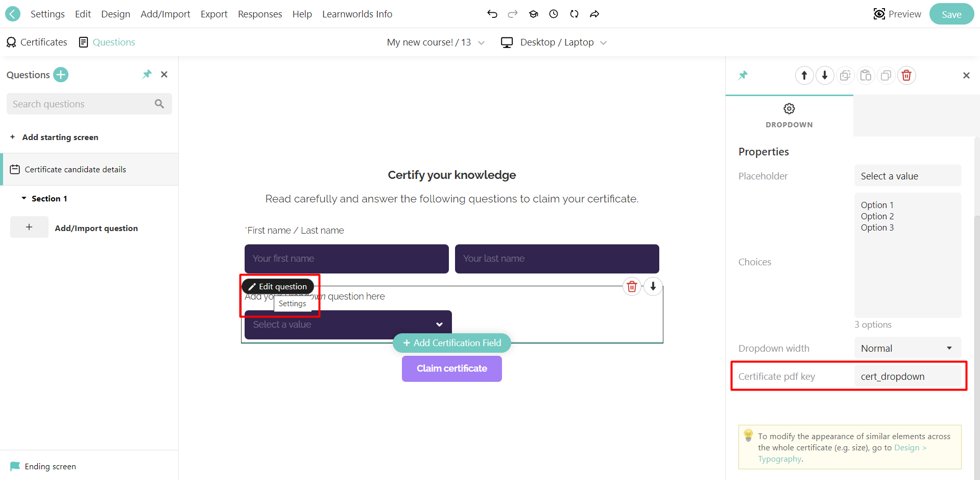Open version history via the clock icon
This screenshot has height=480, width=980.
point(554,14)
